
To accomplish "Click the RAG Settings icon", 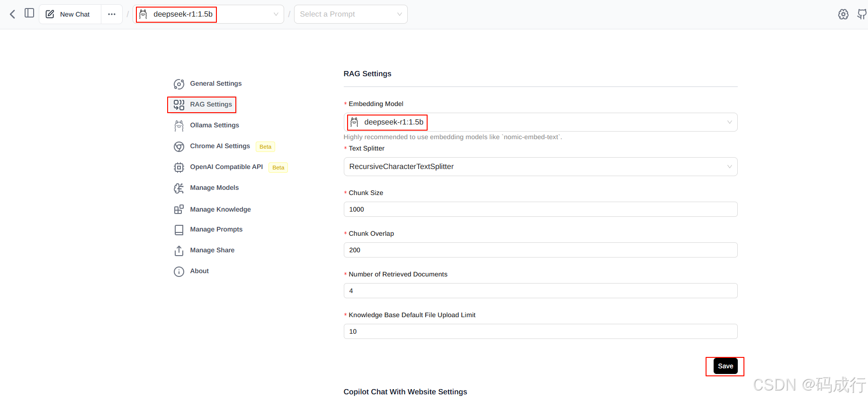I will pos(179,105).
